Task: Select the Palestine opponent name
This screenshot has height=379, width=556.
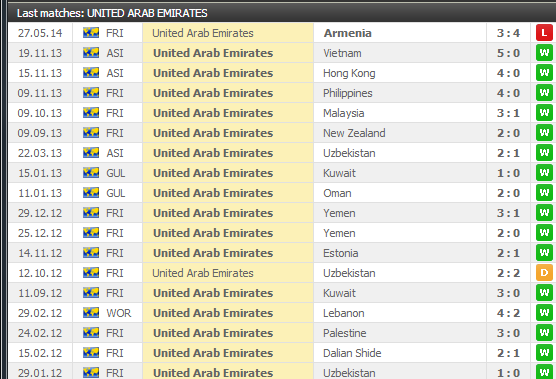Action: 344,333
